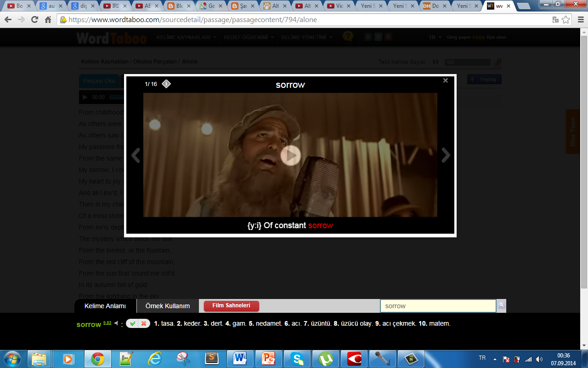Image resolution: width=588 pixels, height=368 pixels.
Task: Open Internet Explorer from taskbar
Action: (x=154, y=359)
